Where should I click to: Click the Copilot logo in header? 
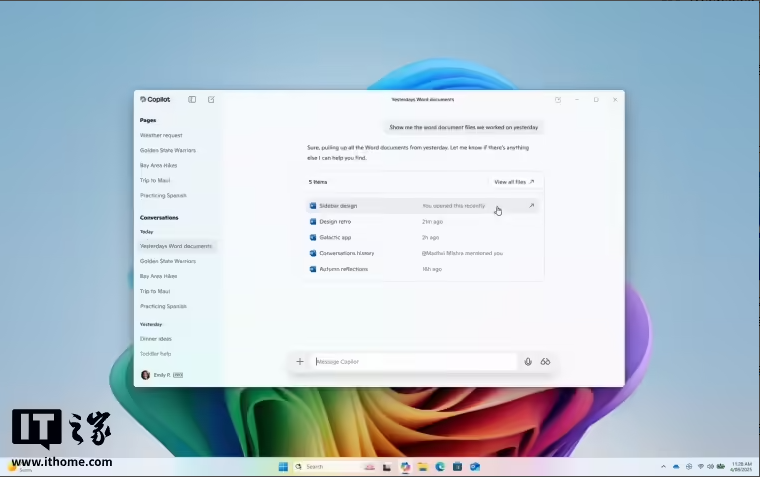155,100
